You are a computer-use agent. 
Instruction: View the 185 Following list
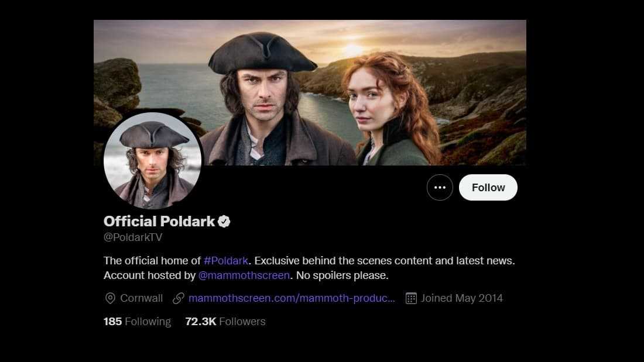tap(137, 322)
